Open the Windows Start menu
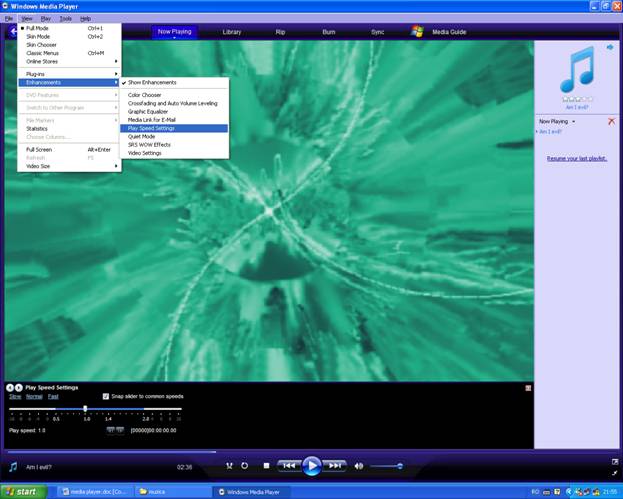Screen dimensions: 623x499 click(24, 492)
